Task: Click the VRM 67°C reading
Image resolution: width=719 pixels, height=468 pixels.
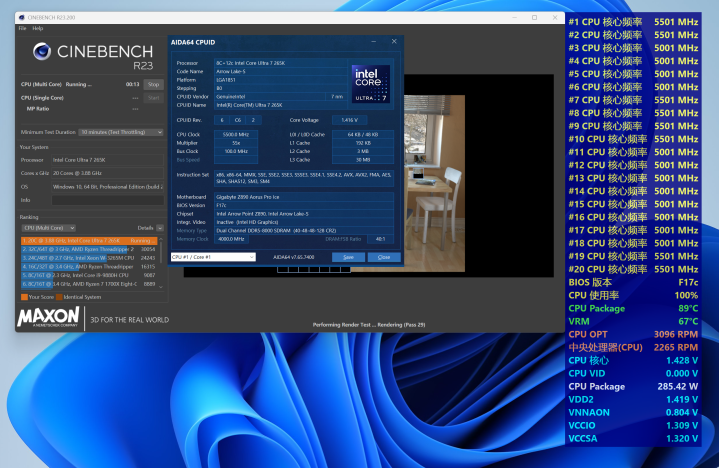Action: 633,321
